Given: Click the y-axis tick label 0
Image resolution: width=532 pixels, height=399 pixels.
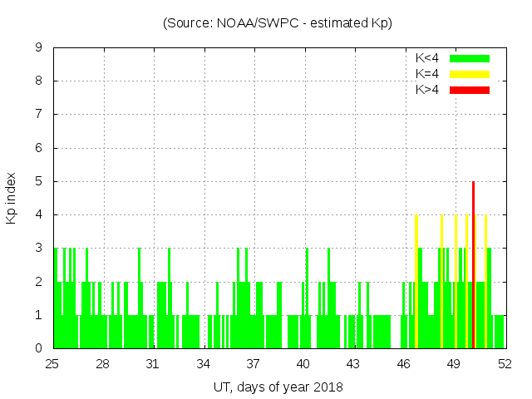Looking at the screenshot, I should (x=38, y=348).
